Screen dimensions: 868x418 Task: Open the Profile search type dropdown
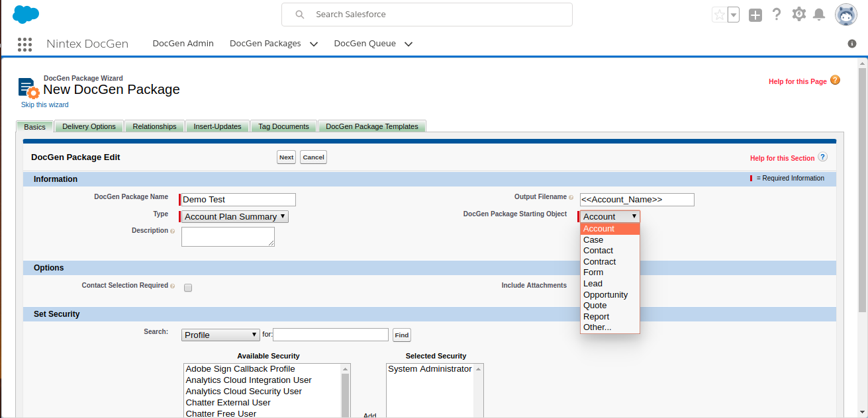[x=221, y=335]
